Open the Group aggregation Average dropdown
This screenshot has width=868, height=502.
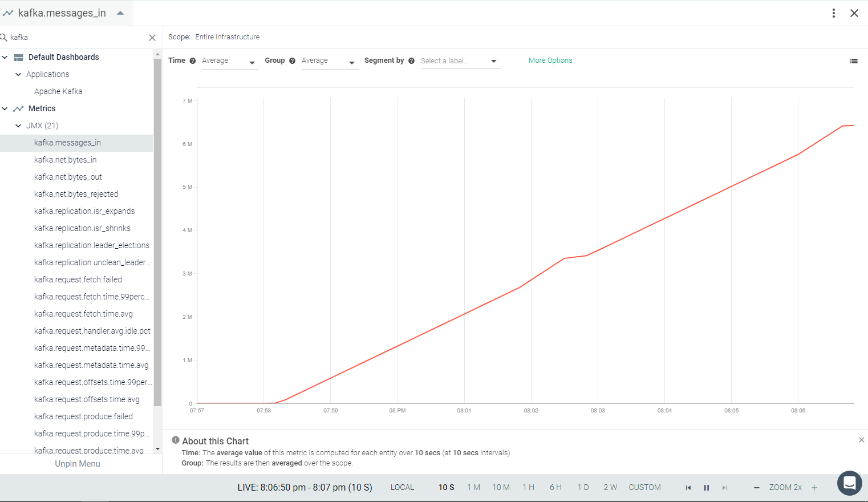[329, 61]
